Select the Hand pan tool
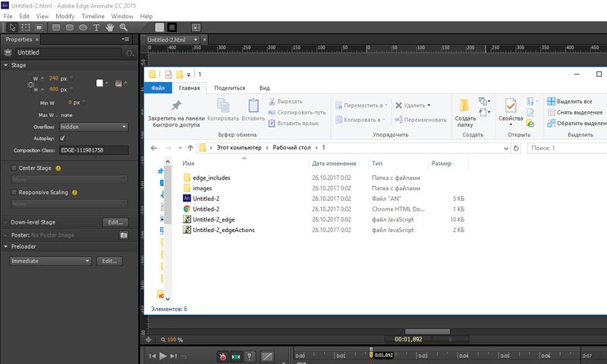The height and width of the screenshot is (364, 607). 110,27
